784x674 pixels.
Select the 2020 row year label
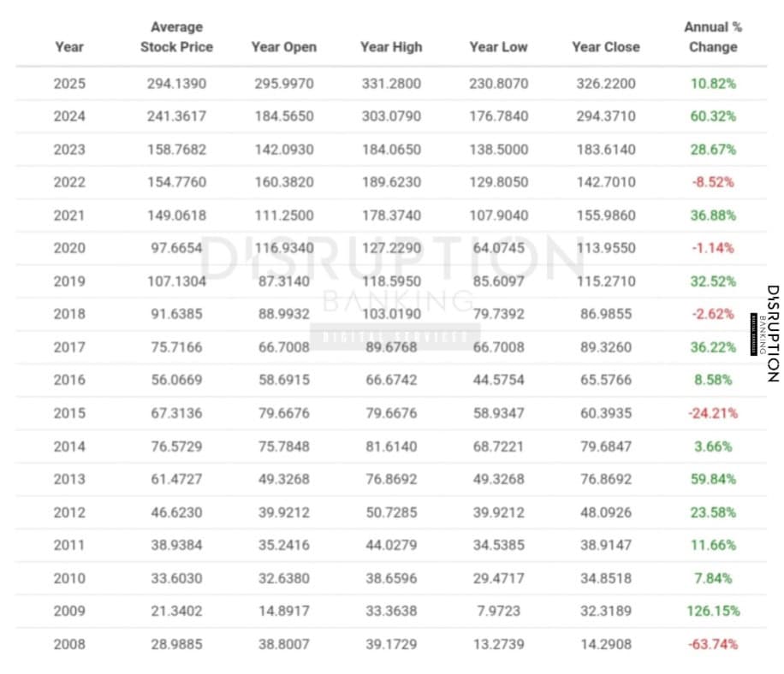pos(69,248)
